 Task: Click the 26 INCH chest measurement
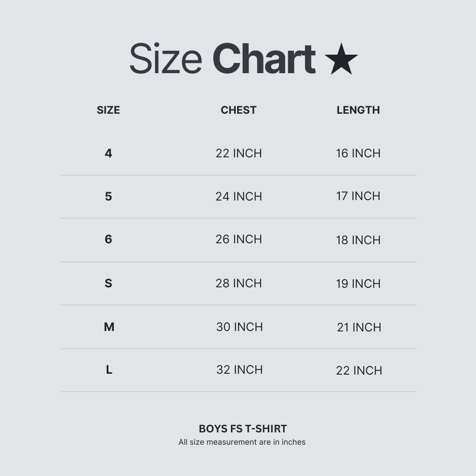[x=238, y=239]
